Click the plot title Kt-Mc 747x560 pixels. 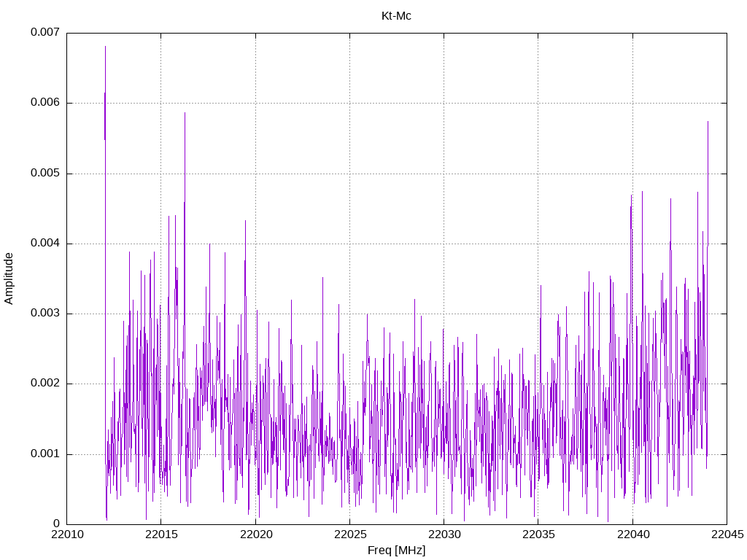(396, 16)
